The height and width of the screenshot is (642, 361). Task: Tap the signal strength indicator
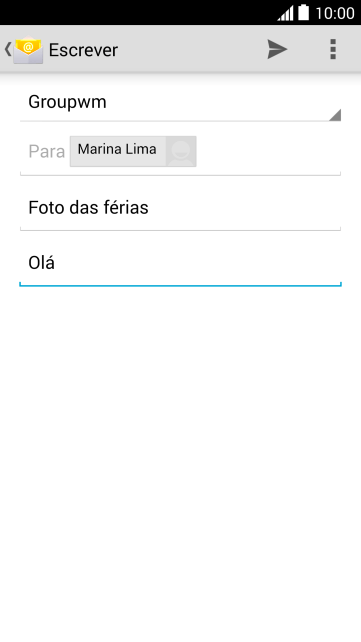pos(285,13)
